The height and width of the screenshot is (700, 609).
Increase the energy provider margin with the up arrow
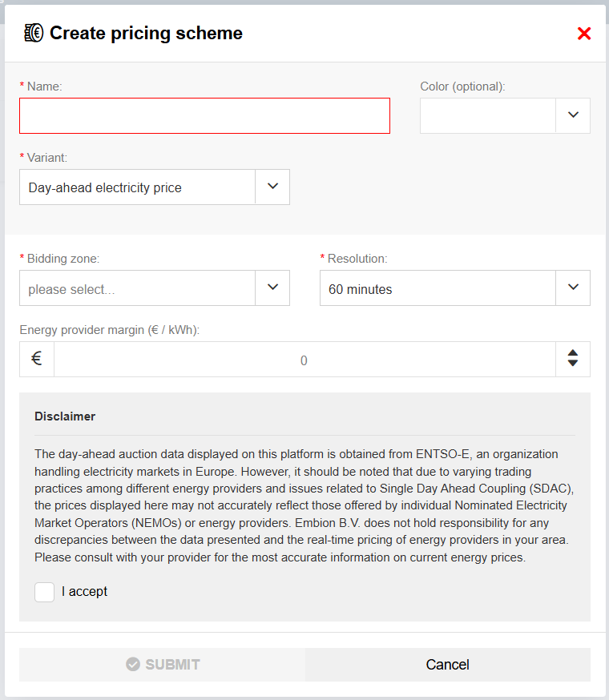coord(572,353)
